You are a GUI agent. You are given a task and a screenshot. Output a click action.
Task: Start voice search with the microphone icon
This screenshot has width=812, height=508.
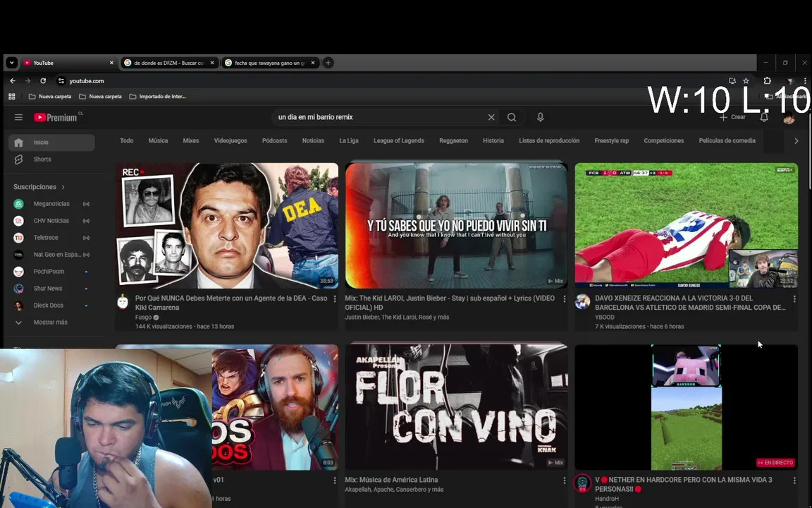(x=540, y=117)
